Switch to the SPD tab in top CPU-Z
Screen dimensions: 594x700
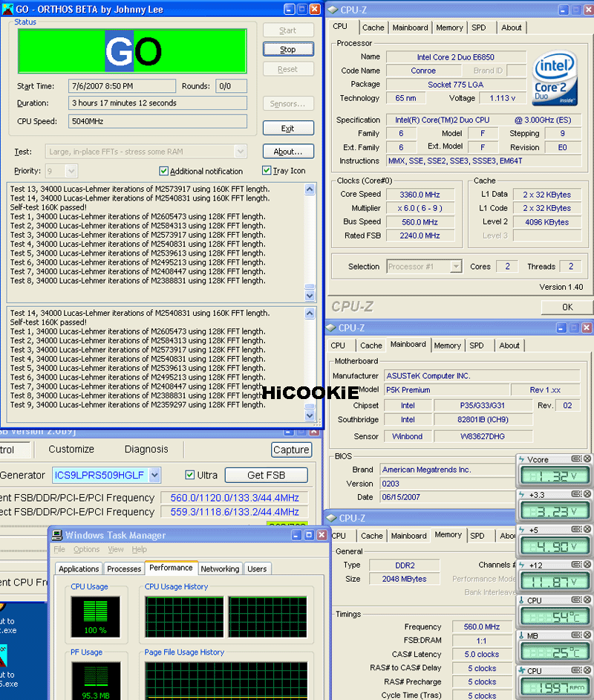coord(479,27)
